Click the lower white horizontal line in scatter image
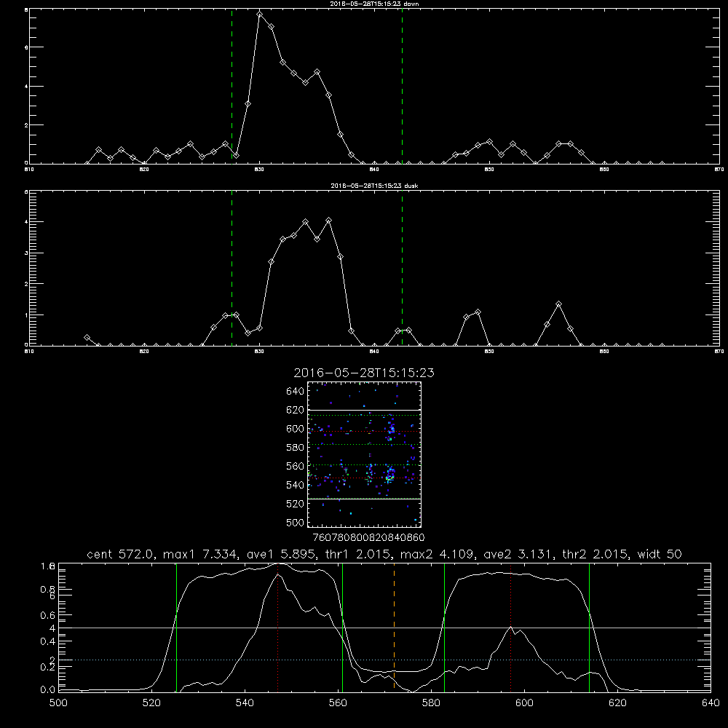Image resolution: width=728 pixels, height=728 pixels. coord(364,499)
